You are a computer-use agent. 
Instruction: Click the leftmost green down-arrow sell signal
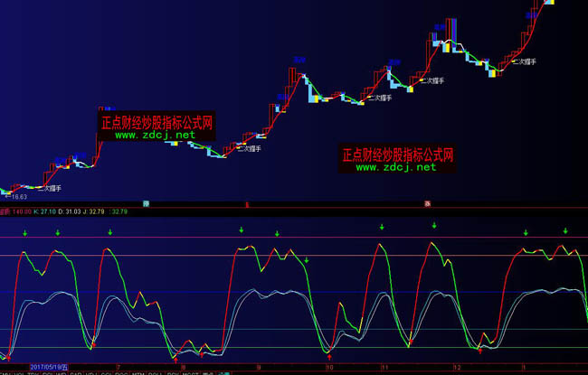(x=25, y=233)
